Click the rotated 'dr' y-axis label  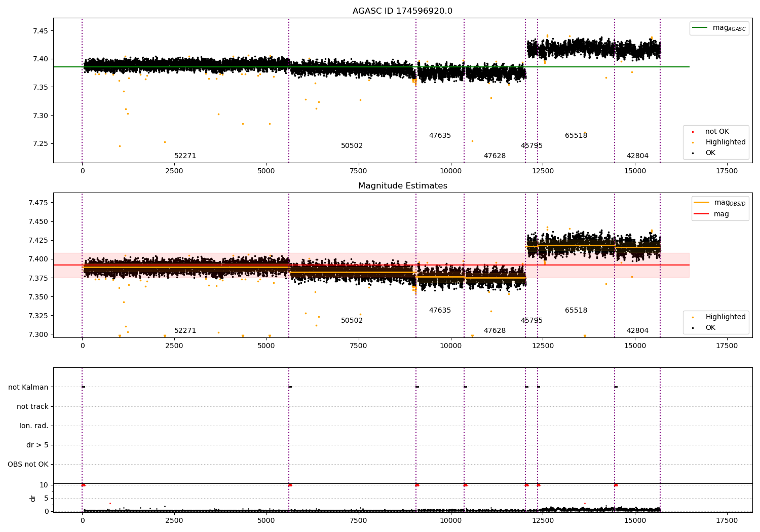coord(33,498)
